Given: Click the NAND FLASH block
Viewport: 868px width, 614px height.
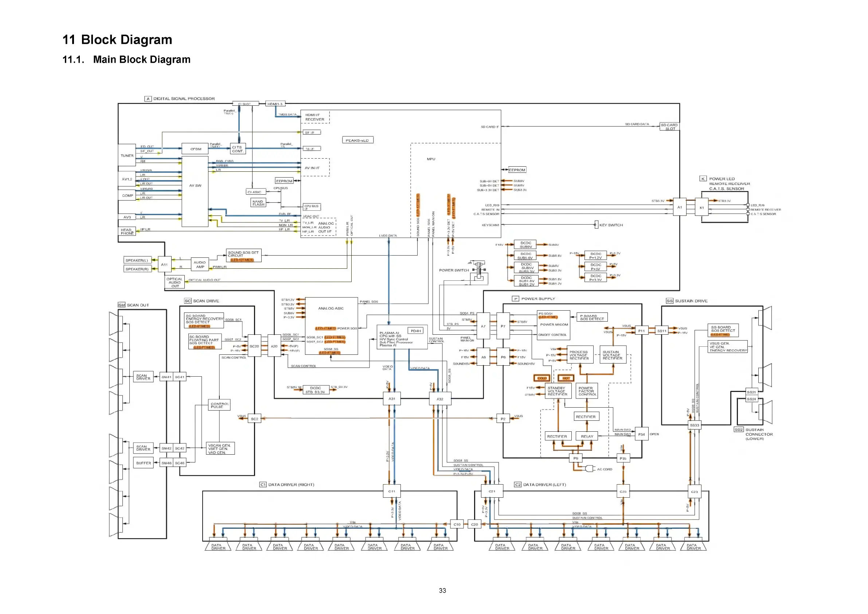Looking at the screenshot, I should pyautogui.click(x=258, y=203).
